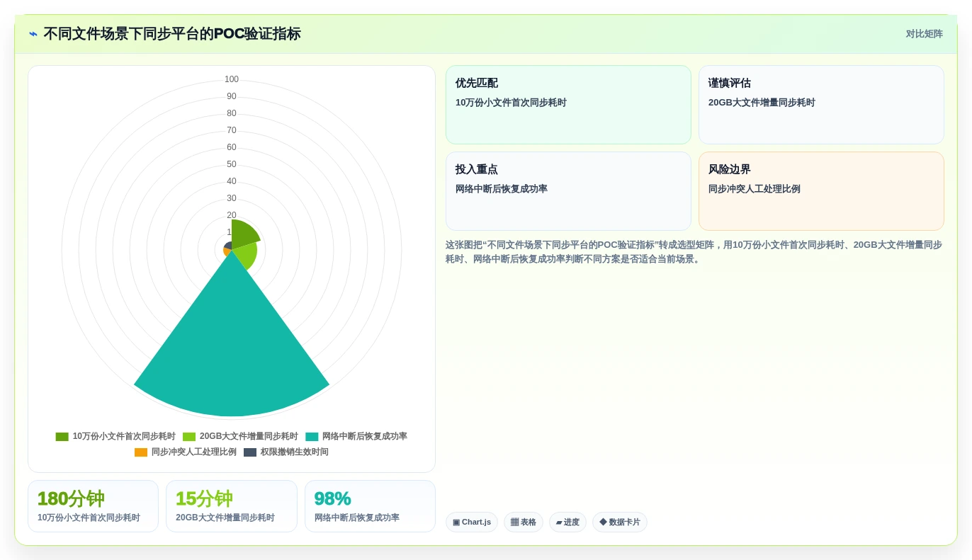
Task: Toggle legend item 20GB大文件增量同步耗时
Action: click(240, 437)
